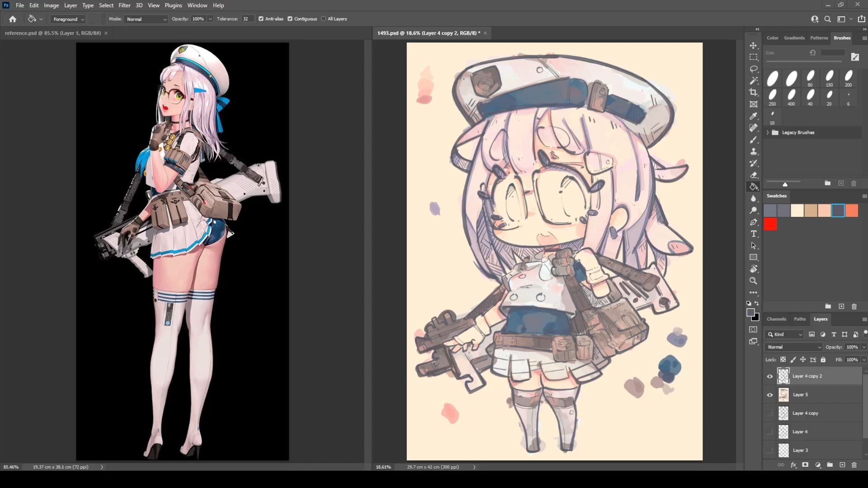Select the Eyedropper tool
The image size is (868, 488).
pos(753,116)
